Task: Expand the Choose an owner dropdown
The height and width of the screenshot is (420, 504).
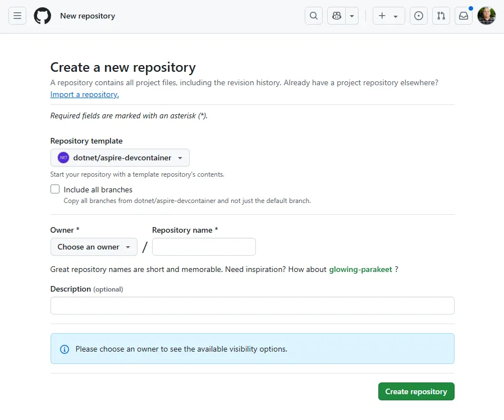Action: click(93, 247)
